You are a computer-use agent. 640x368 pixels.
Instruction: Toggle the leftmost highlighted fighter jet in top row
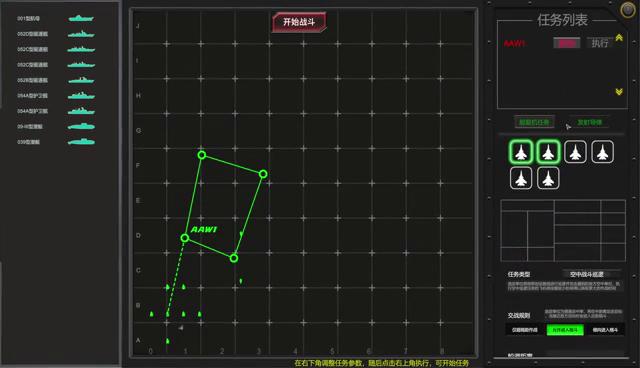521,152
